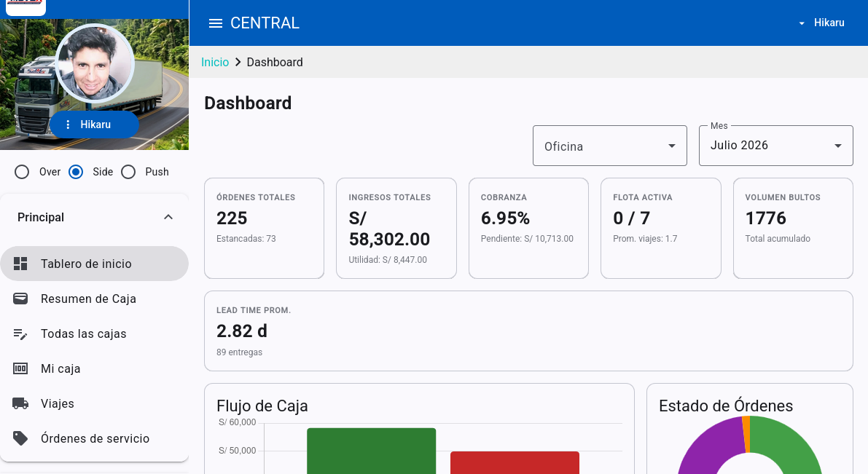This screenshot has width=868, height=474.
Task: Click 'Prom. viajes: 1.7' text
Action: coord(645,239)
